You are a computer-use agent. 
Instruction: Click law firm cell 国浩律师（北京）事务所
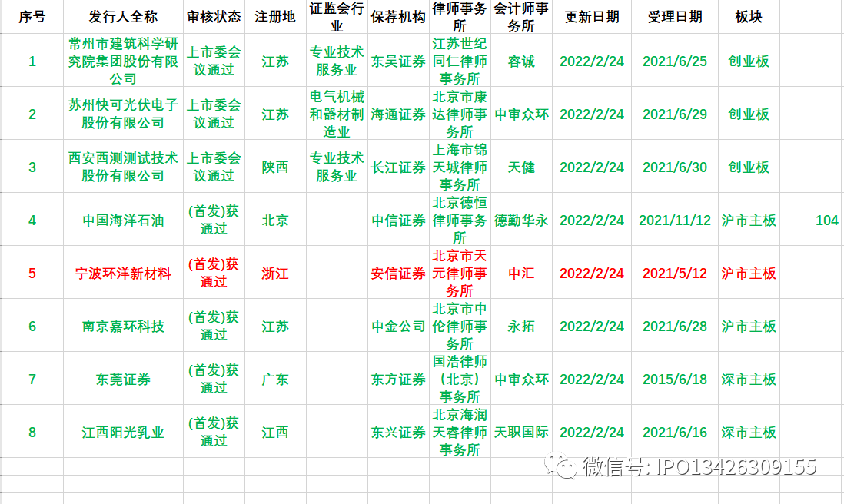tap(460, 379)
